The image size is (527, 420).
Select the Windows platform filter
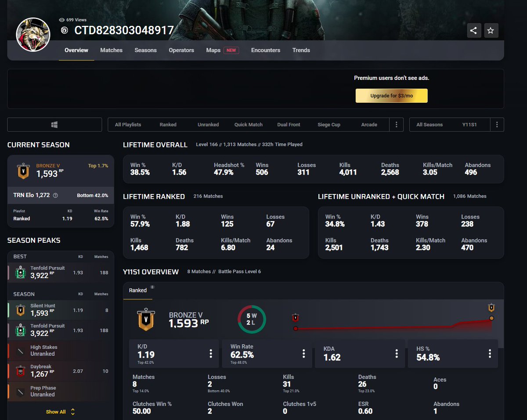click(x=54, y=125)
